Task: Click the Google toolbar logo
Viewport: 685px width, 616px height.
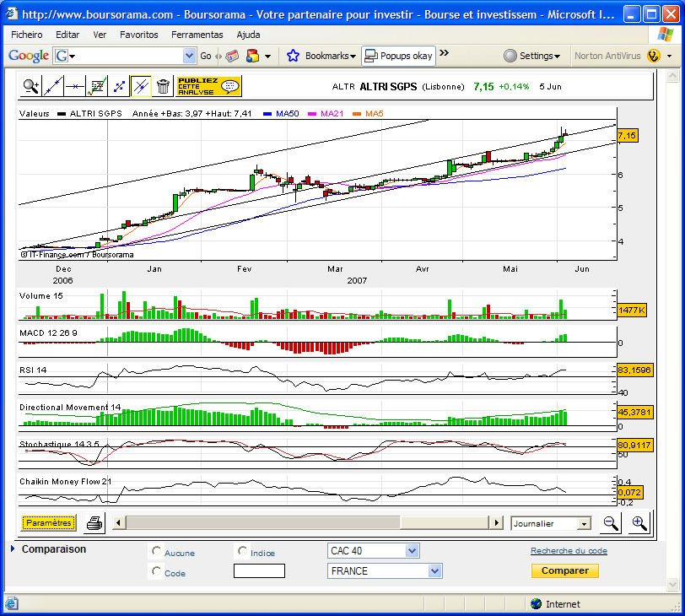Action: [x=29, y=56]
